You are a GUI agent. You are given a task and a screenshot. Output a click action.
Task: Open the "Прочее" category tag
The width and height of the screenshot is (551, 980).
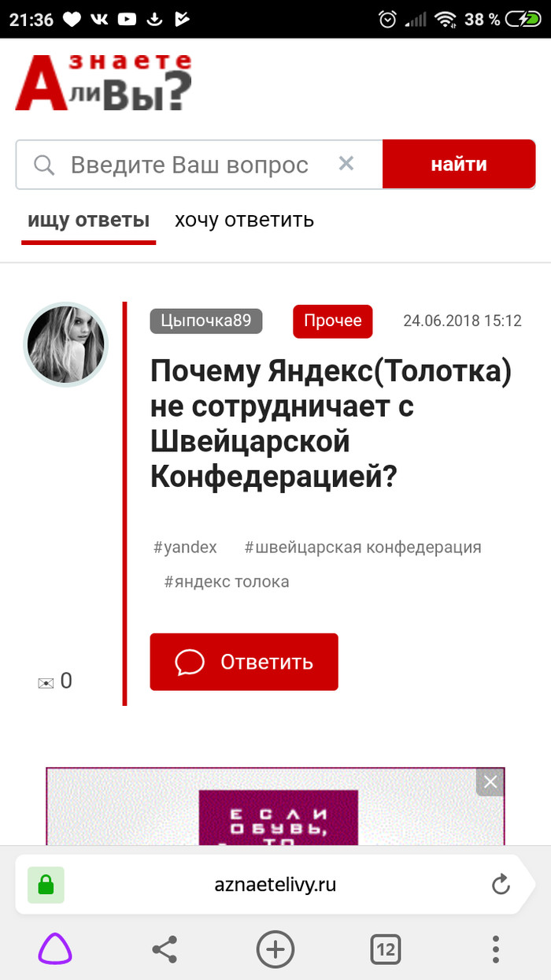point(332,321)
